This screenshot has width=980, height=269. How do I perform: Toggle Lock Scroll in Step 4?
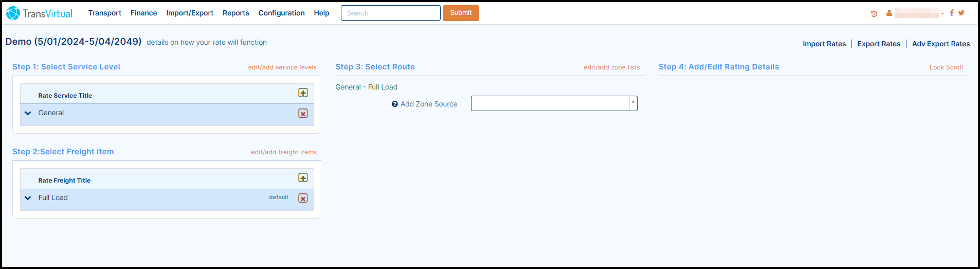pos(946,67)
